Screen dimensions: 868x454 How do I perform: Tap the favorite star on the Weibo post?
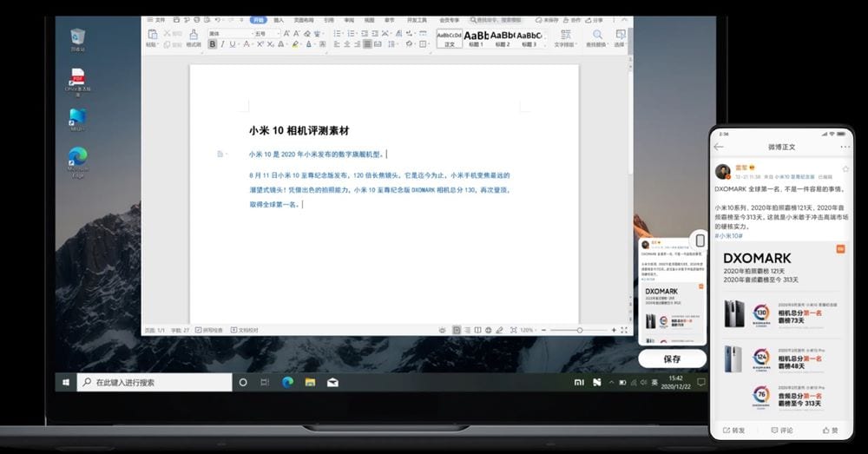(845, 169)
